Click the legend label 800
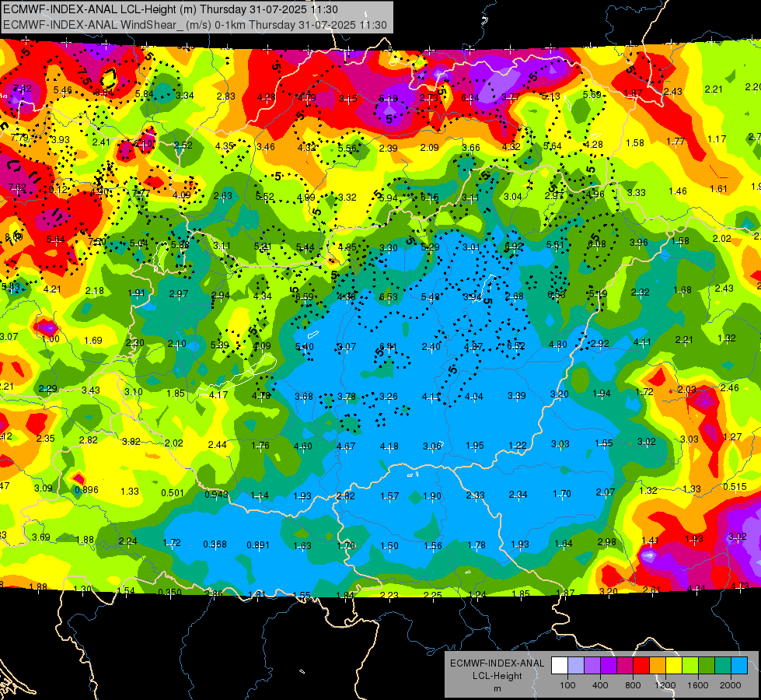761x700 pixels. pos(633,685)
